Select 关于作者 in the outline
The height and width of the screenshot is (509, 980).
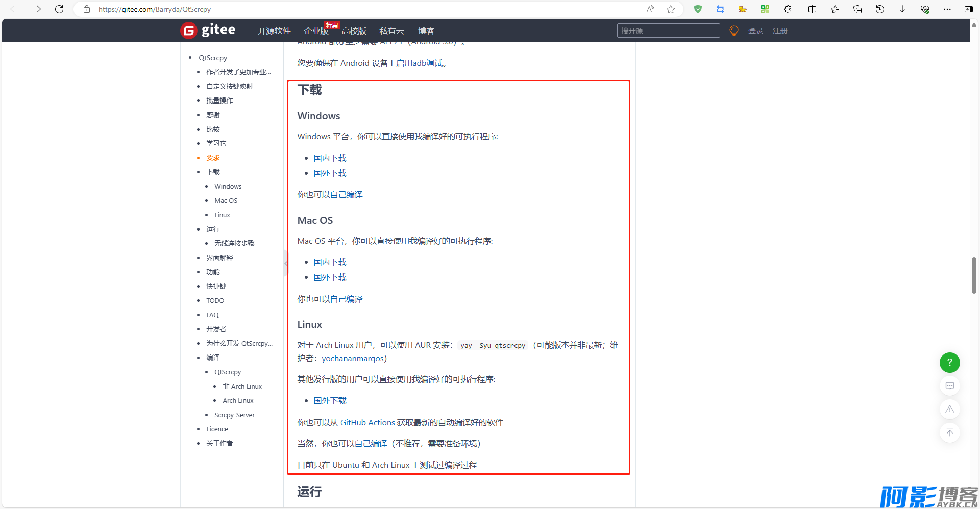click(x=219, y=443)
